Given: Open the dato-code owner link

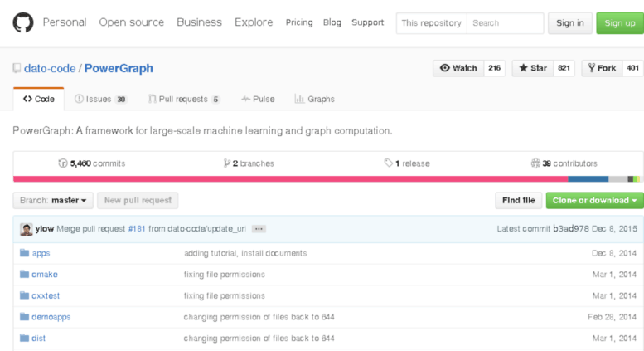Looking at the screenshot, I should click(50, 68).
